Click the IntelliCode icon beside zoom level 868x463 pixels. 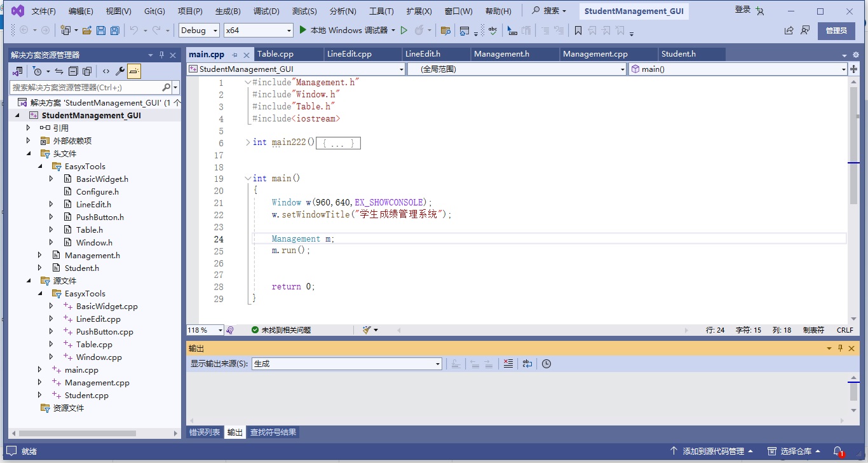[x=230, y=330]
